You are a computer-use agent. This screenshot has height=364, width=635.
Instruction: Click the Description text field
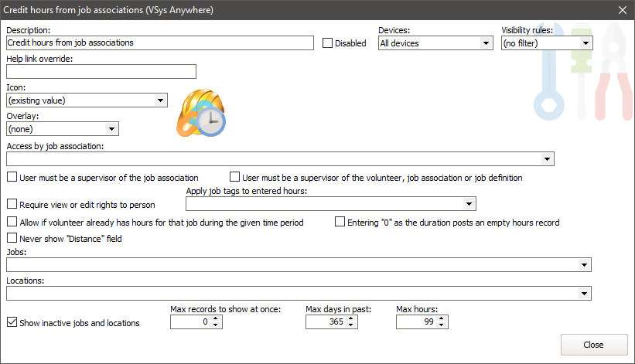click(159, 43)
